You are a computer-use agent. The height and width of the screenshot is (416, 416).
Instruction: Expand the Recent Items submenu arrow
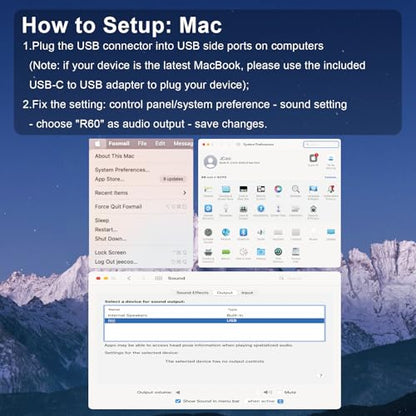(184, 193)
